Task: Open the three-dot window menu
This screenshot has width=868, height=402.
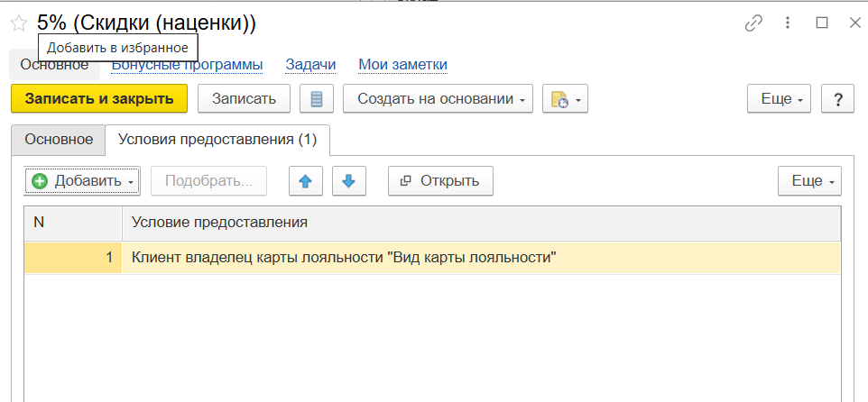Action: tap(788, 24)
